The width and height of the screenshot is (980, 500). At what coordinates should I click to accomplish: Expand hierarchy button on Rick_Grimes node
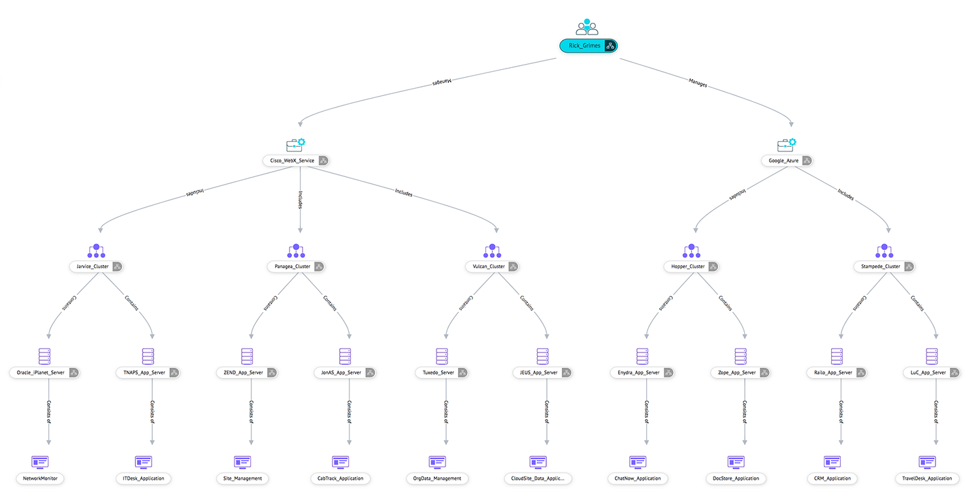click(x=610, y=46)
